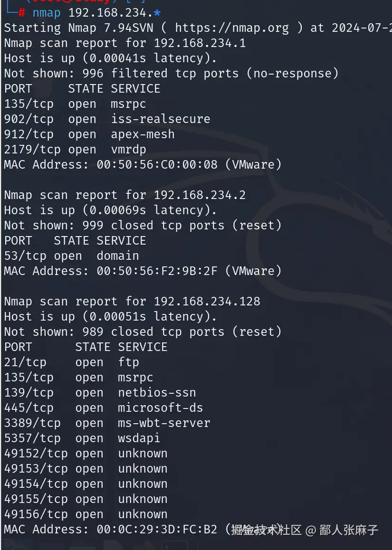Click the nmap command text in prompt

pos(47,13)
